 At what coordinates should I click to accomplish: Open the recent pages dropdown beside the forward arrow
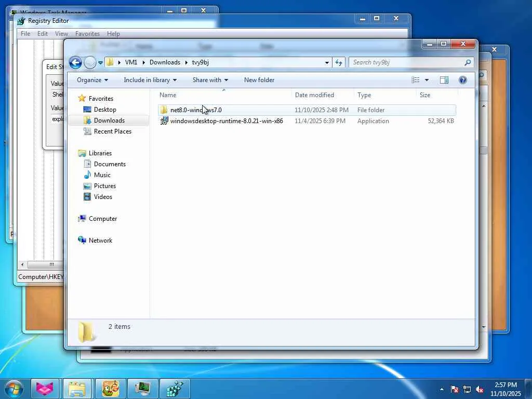click(x=100, y=63)
